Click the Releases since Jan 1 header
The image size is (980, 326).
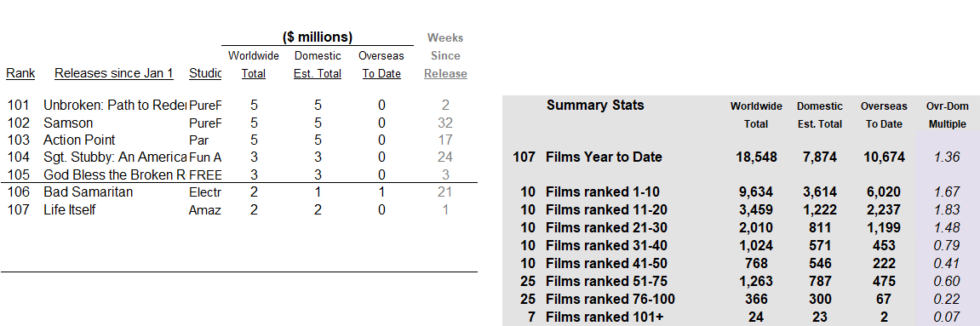coord(114,74)
